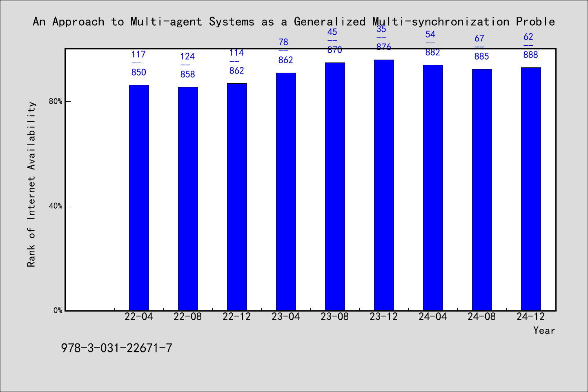The height and width of the screenshot is (392, 588).
Task: Click the x-axis label 23-08
Action: (335, 316)
